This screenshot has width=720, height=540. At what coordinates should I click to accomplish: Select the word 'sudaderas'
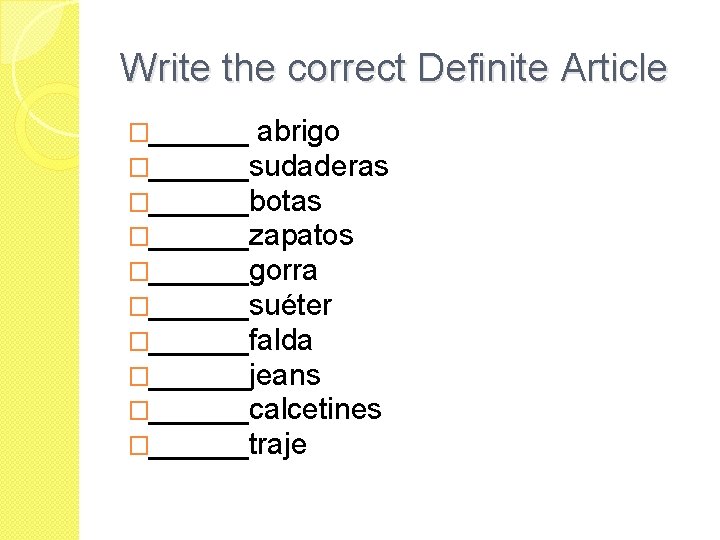point(318,166)
